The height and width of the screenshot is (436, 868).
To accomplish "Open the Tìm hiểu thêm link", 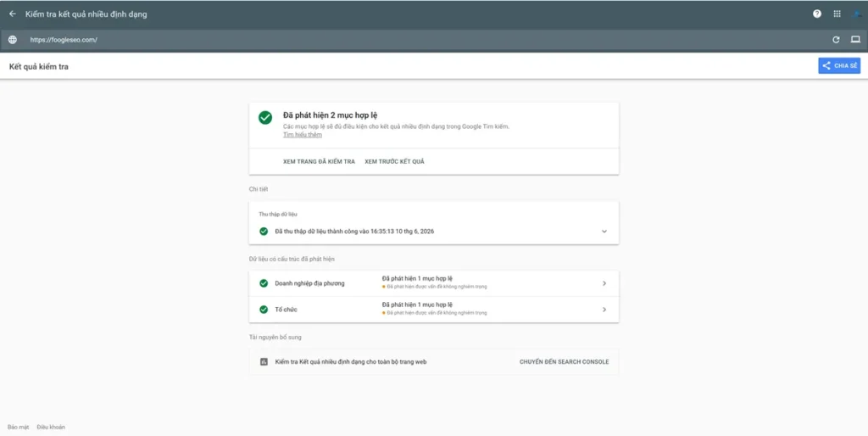I will [x=303, y=135].
